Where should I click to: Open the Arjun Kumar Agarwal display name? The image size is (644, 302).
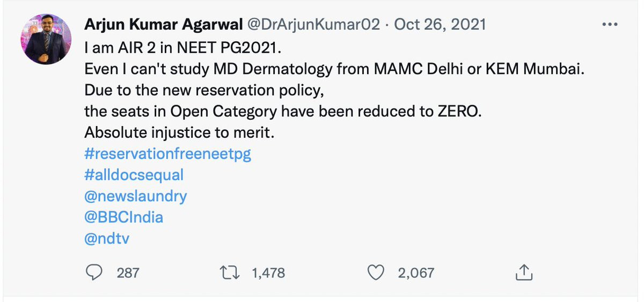click(162, 25)
